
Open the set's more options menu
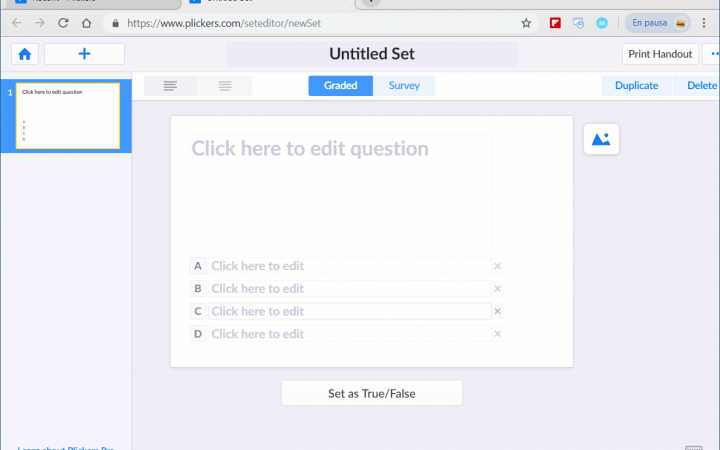click(713, 54)
